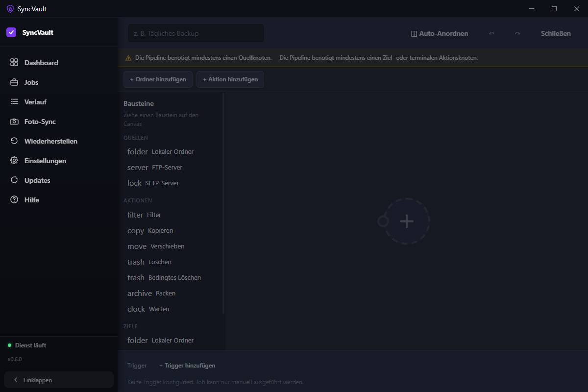
Task: Click the Foto-Sync camera icon
Action: (14, 122)
